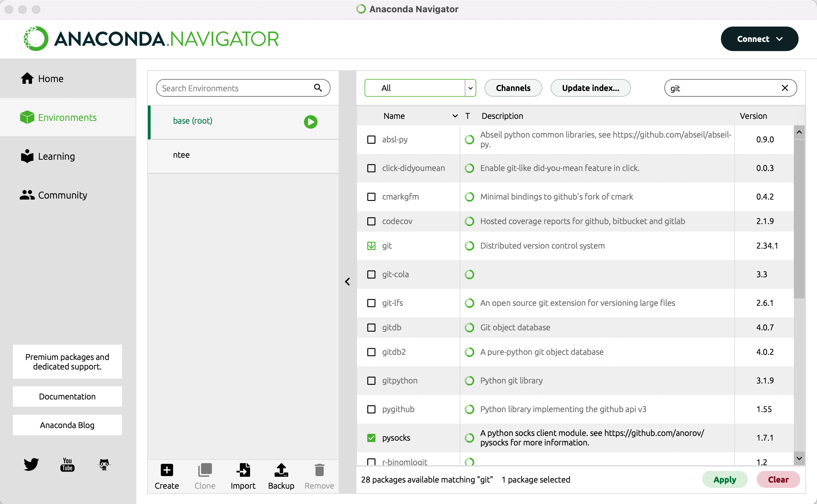Check the gitdb package checkbox
The width and height of the screenshot is (817, 504).
pos(371,328)
